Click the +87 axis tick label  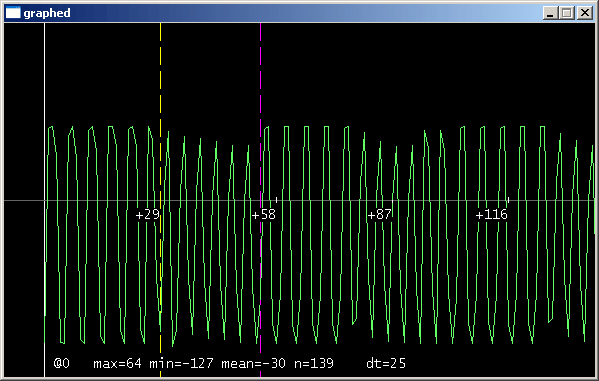click(379, 214)
